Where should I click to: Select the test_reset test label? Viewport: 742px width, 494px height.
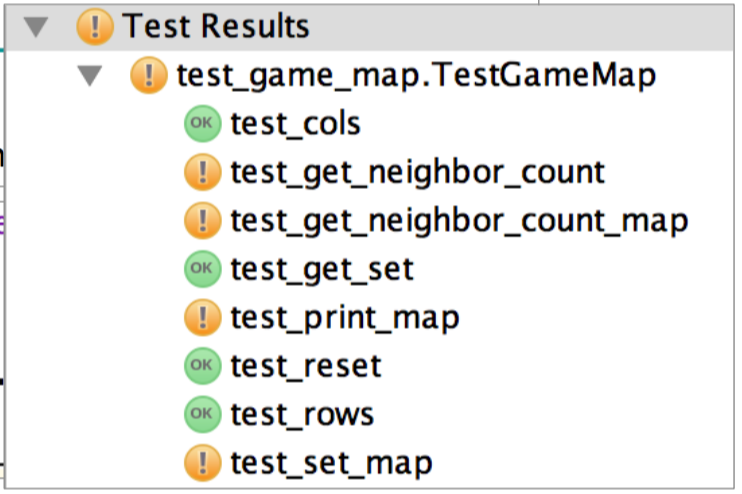(x=305, y=365)
